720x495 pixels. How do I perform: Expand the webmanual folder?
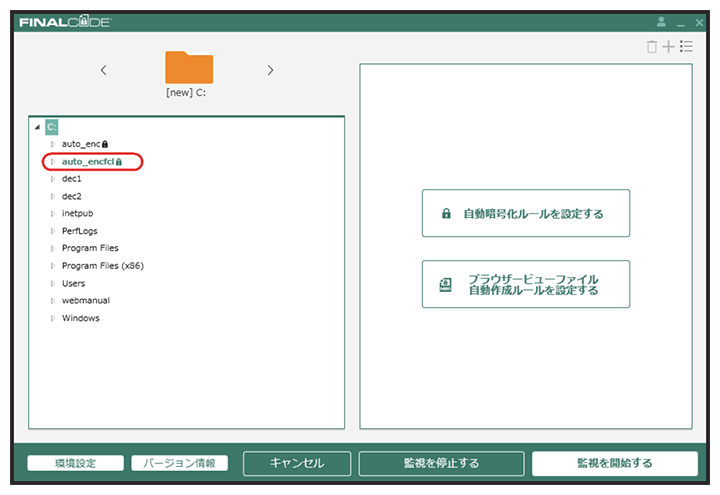(x=52, y=301)
